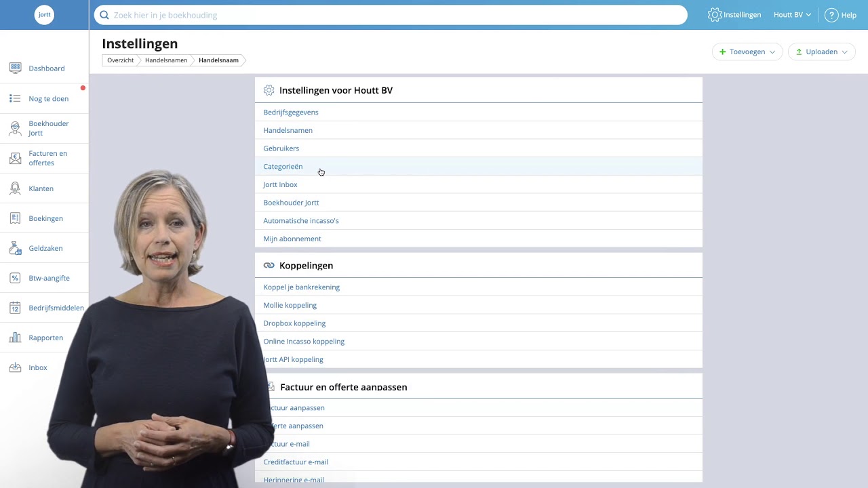Click the Boekingen ledger icon

(15, 218)
